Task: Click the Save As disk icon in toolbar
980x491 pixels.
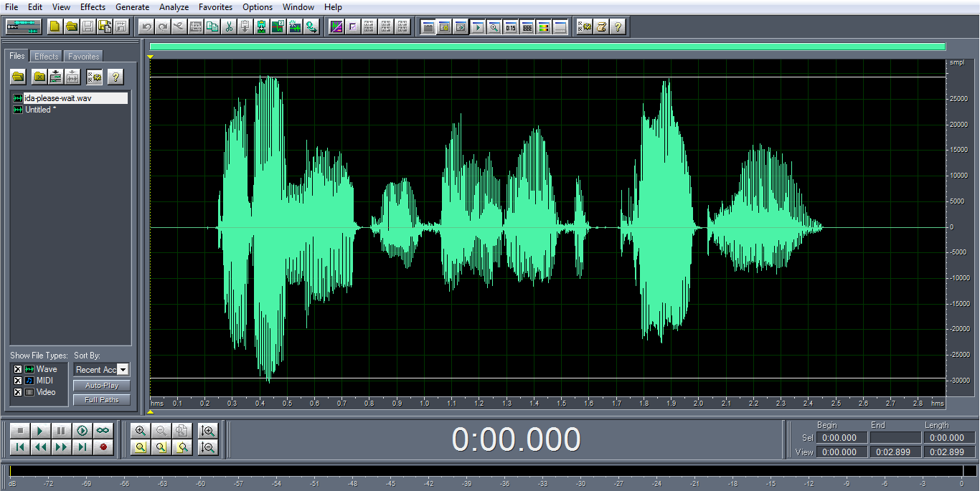Action: coord(105,27)
